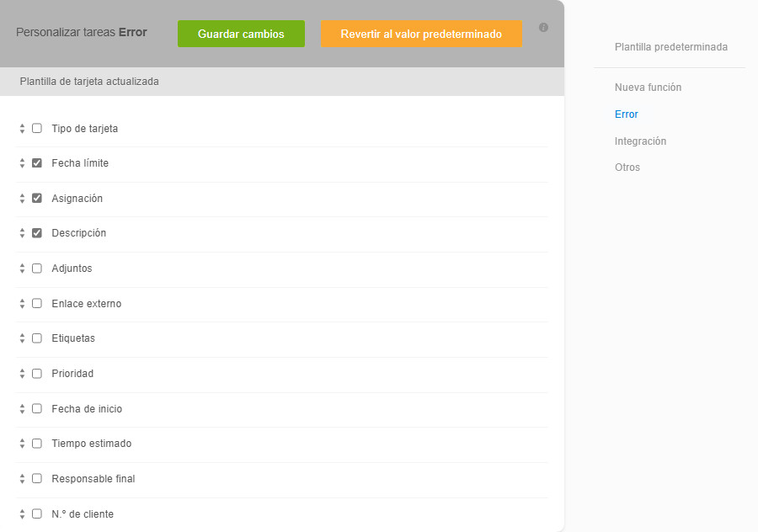This screenshot has width=758, height=532.
Task: Click the reorder handle next to Fecha límite
Action: 22,163
